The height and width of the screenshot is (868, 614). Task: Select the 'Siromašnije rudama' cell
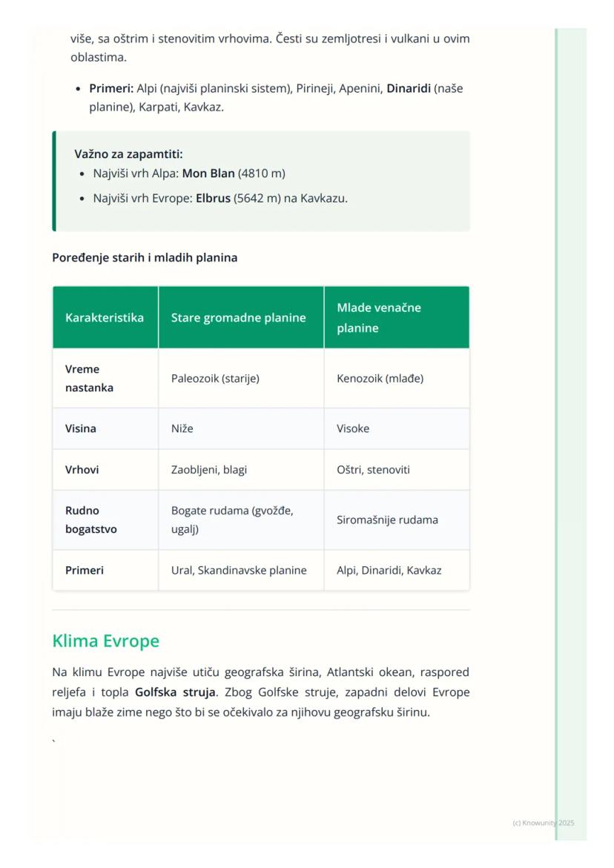(387, 520)
